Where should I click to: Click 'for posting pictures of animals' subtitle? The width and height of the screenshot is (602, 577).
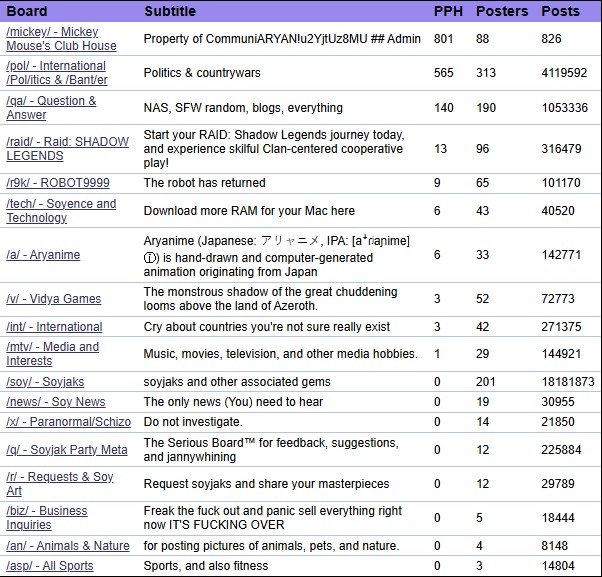pyautogui.click(x=271, y=546)
